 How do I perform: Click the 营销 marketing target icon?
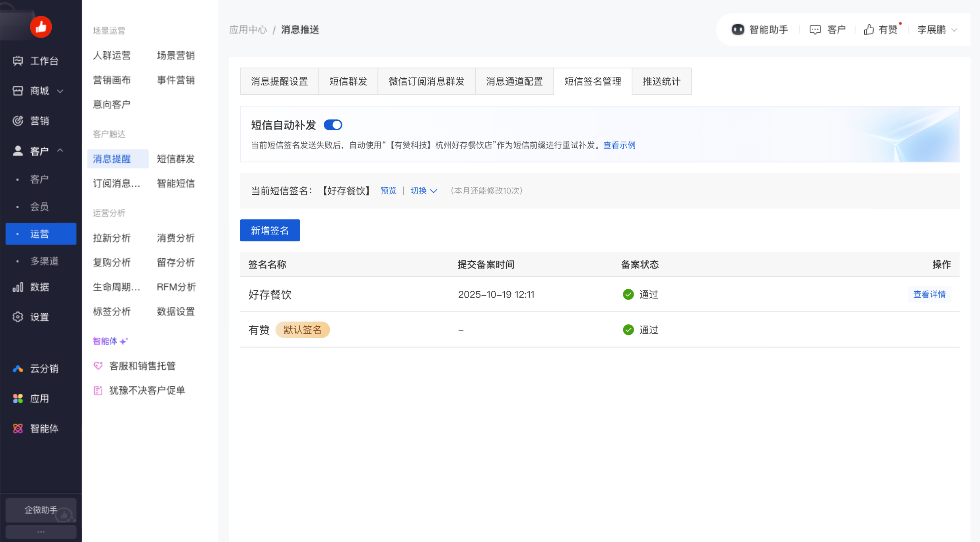[x=17, y=121]
